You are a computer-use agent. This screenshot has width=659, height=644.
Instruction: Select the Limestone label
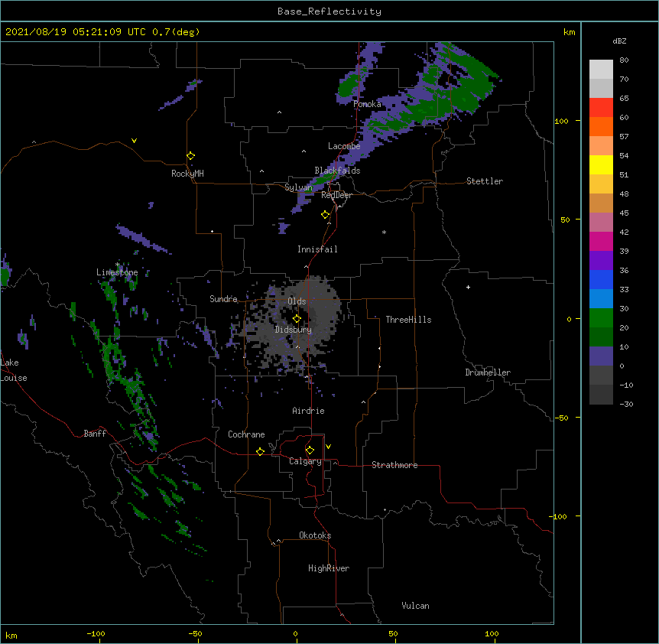pyautogui.click(x=117, y=272)
